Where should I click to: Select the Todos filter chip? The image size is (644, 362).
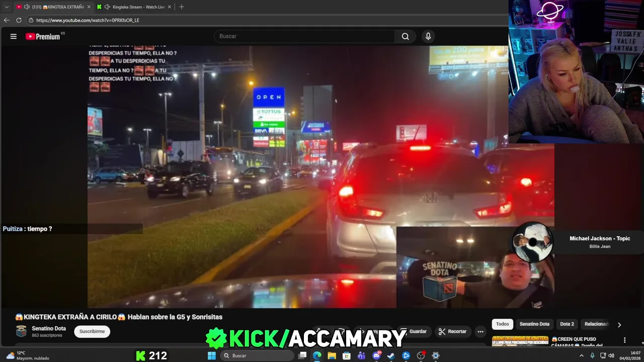[502, 324]
